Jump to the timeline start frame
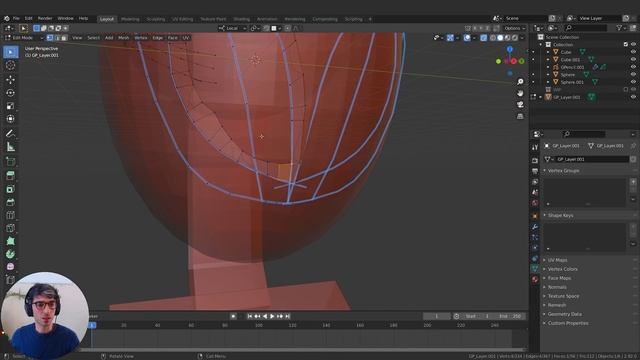The height and width of the screenshot is (360, 640). (250, 316)
